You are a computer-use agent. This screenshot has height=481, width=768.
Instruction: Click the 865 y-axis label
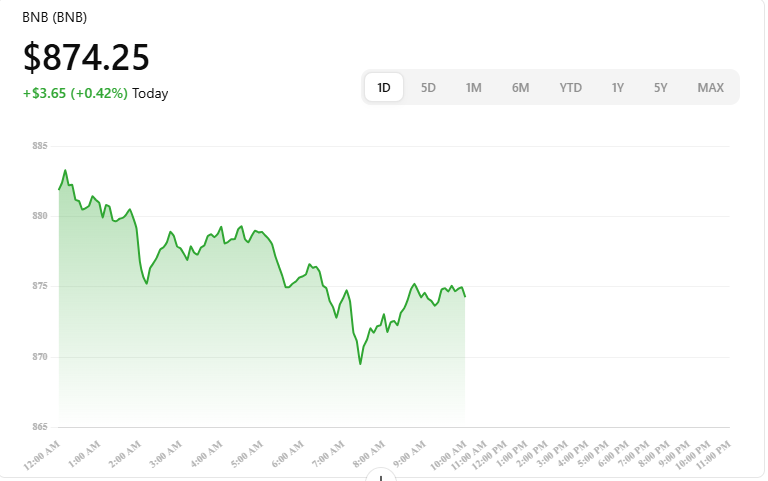point(40,427)
